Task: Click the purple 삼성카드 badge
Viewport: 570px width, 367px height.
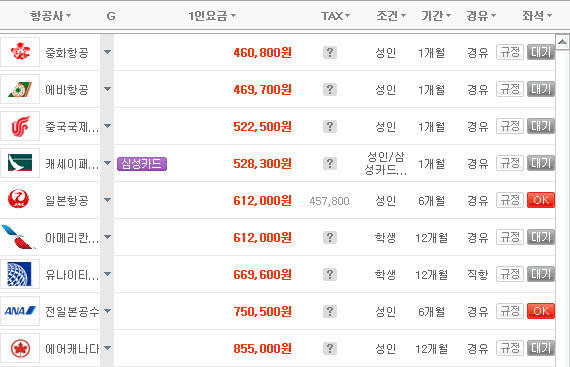Action: [x=142, y=164]
